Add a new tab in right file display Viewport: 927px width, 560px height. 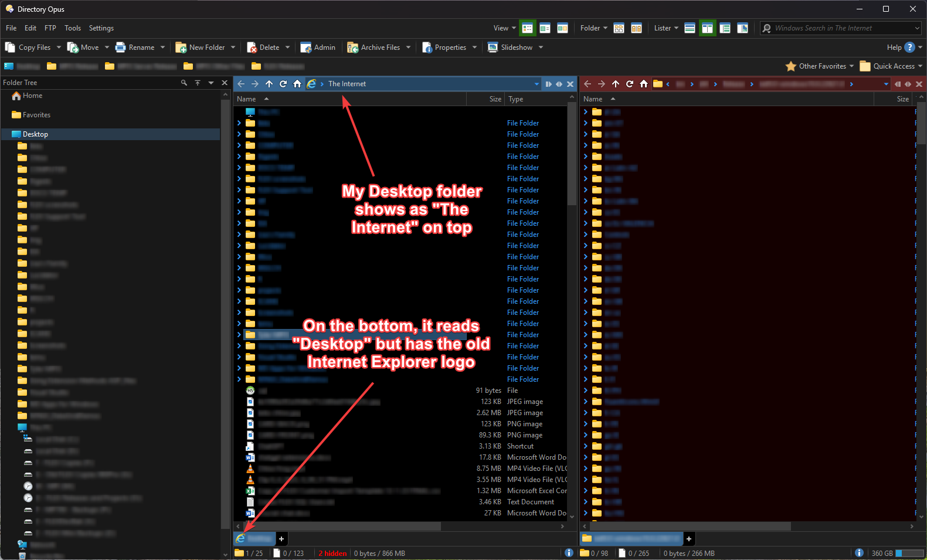(689, 539)
